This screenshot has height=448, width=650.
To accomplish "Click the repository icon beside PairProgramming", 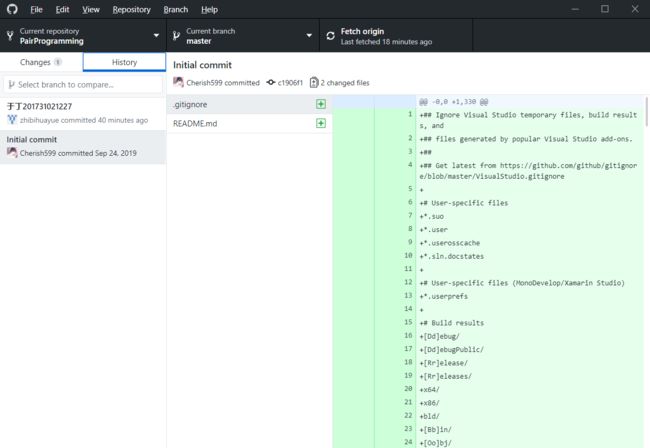I will click(10, 36).
